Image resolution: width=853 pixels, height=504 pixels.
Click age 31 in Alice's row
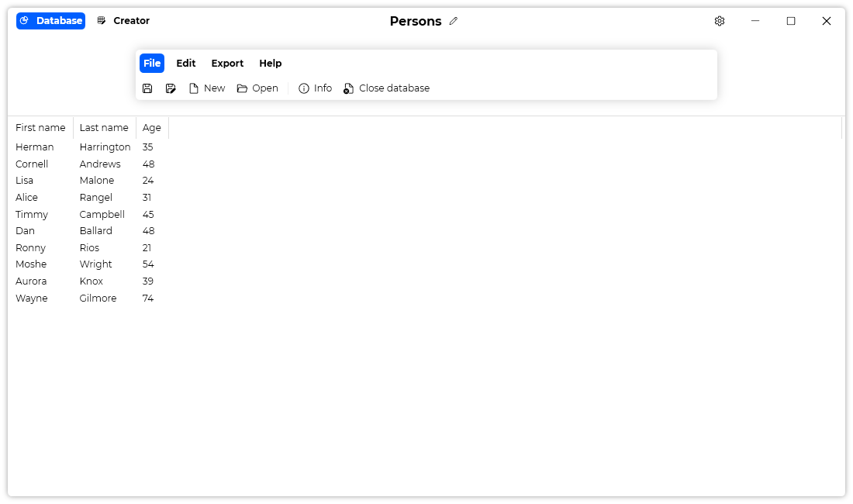click(x=147, y=198)
